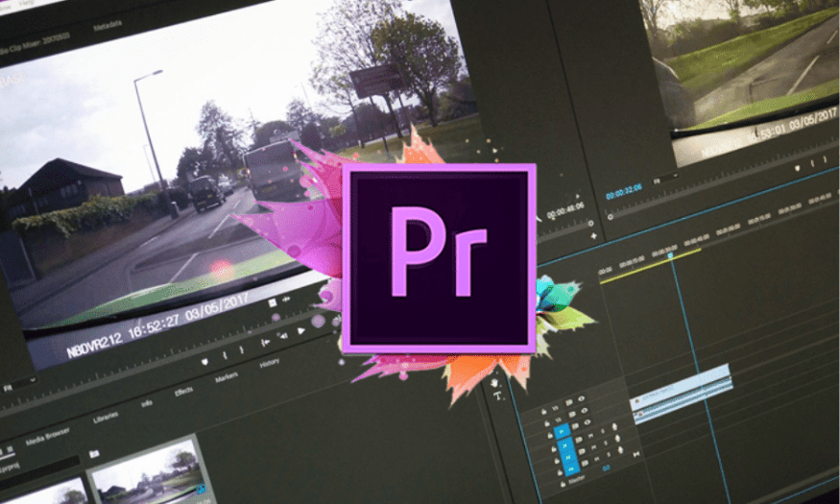Solo audio track A1

(x=603, y=431)
